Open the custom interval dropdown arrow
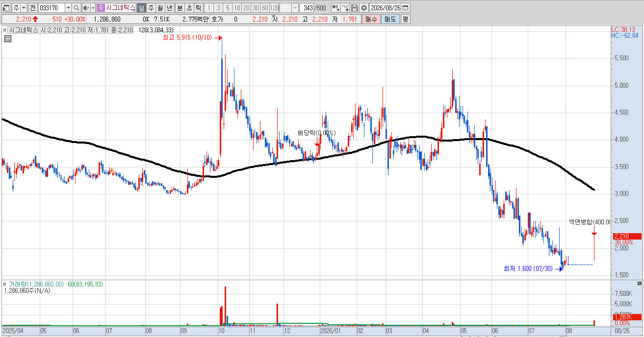 (x=295, y=8)
